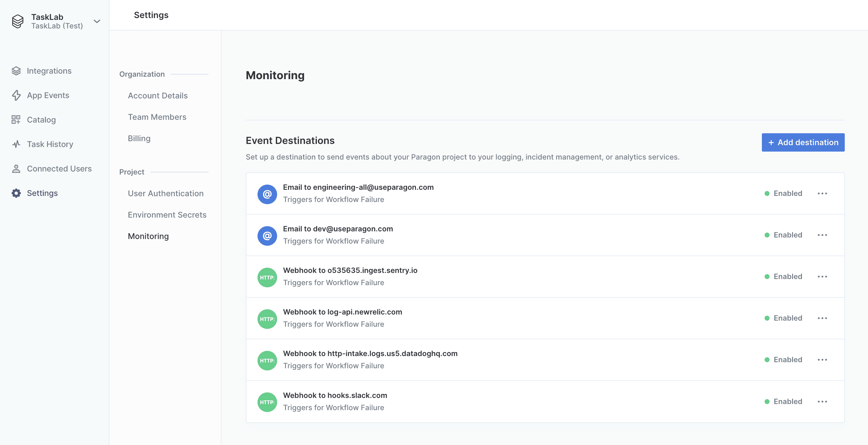Click the Settings gear icon
The width and height of the screenshot is (868, 445).
[16, 193]
